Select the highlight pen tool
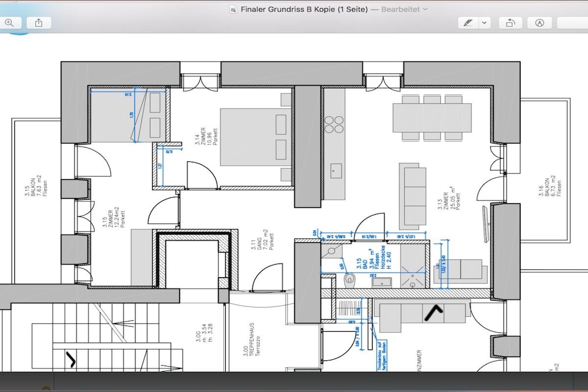This screenshot has height=392, width=588. (x=469, y=23)
